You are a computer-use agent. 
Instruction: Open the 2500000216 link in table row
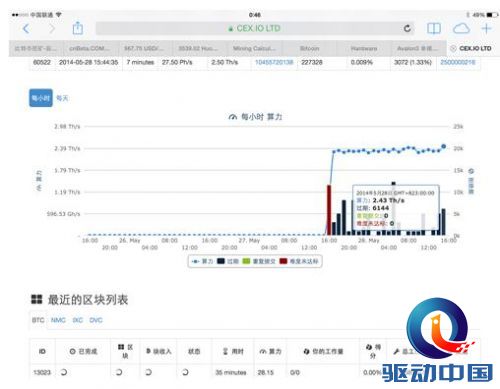pyautogui.click(x=458, y=62)
